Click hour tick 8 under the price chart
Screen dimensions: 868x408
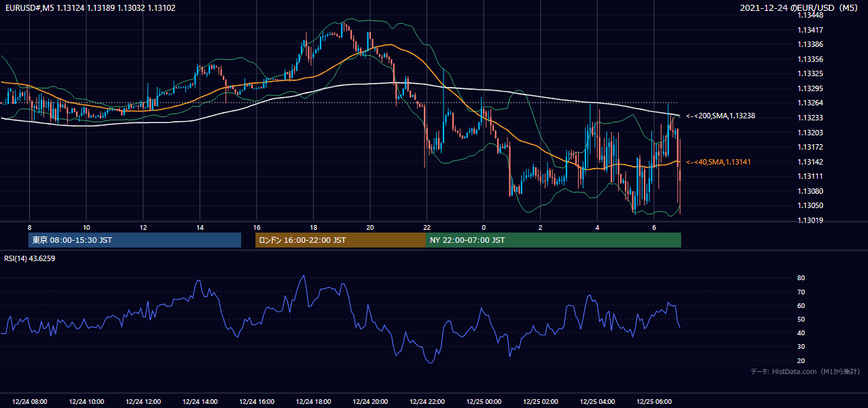pyautogui.click(x=29, y=227)
